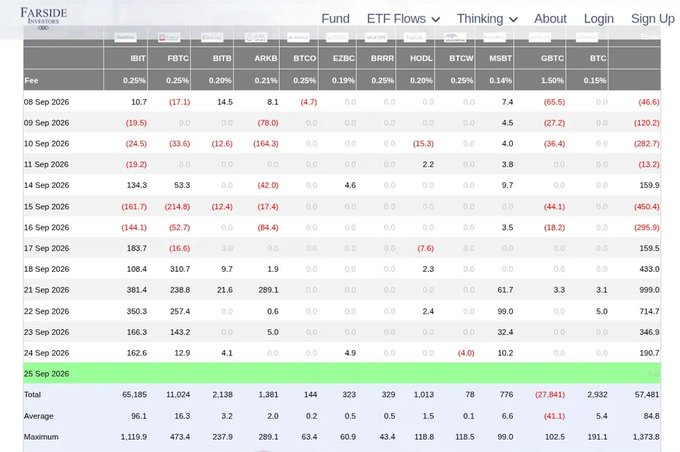680x452 pixels.
Task: Click the 4.6 EZBC value on 14 Sep
Action: [x=350, y=185]
